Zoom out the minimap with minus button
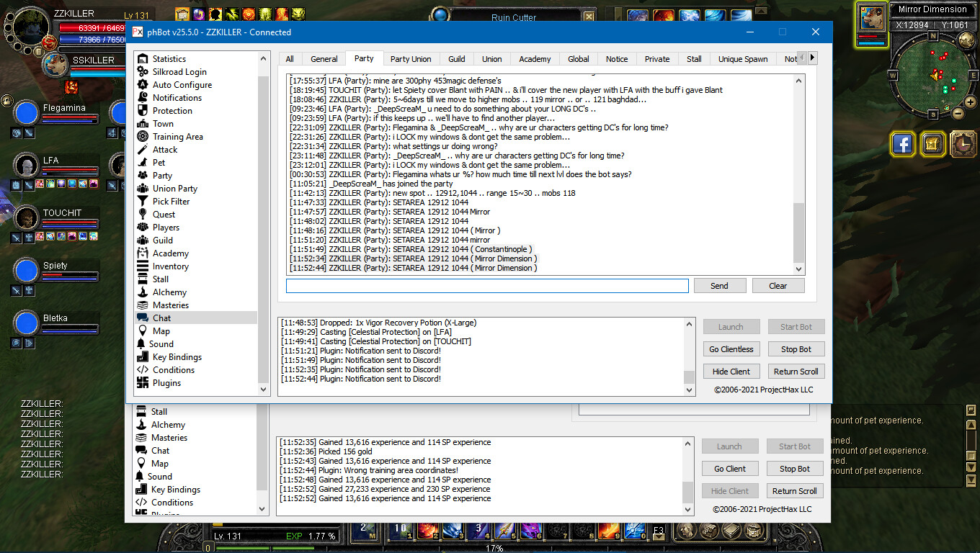 pos(958,113)
